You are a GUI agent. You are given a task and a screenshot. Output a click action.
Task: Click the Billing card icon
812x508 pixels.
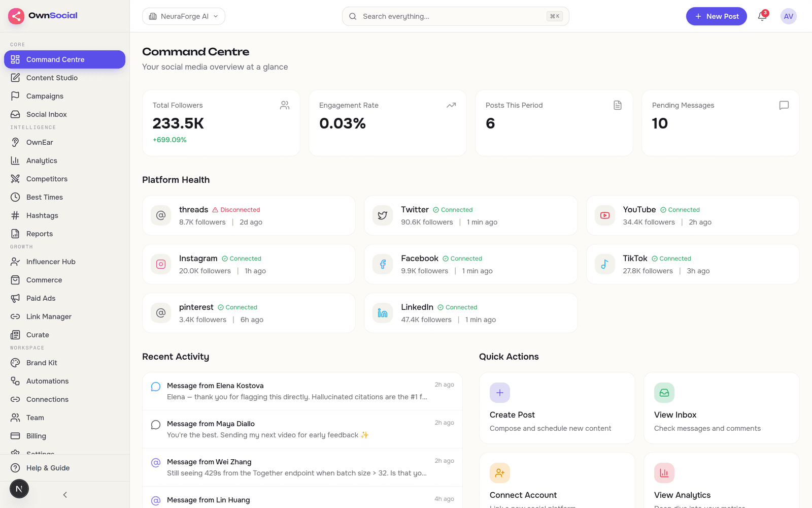(x=15, y=436)
